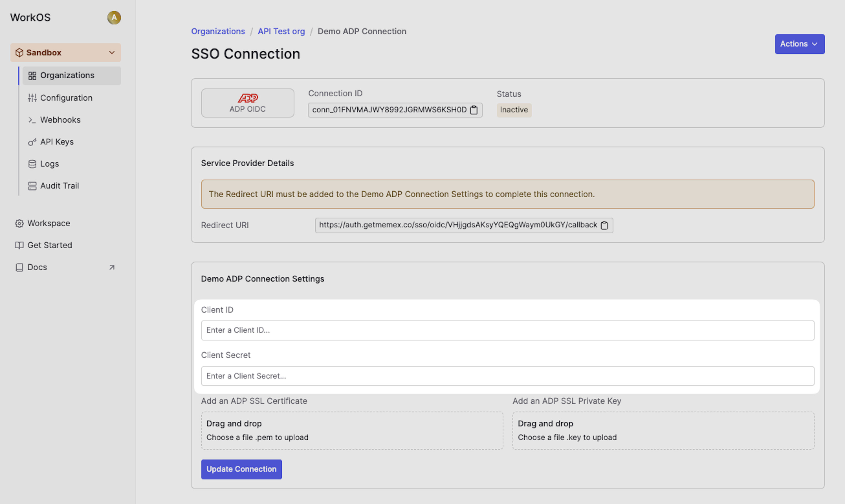The image size is (845, 504).
Task: Go to Webhooks section
Action: (60, 120)
